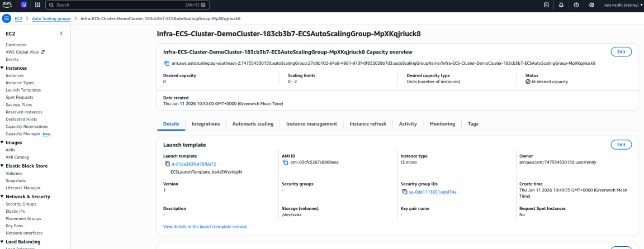Image resolution: width=644 pixels, height=249 pixels.
Task: Collapse the Images sidebar section
Action: click(x=2, y=142)
